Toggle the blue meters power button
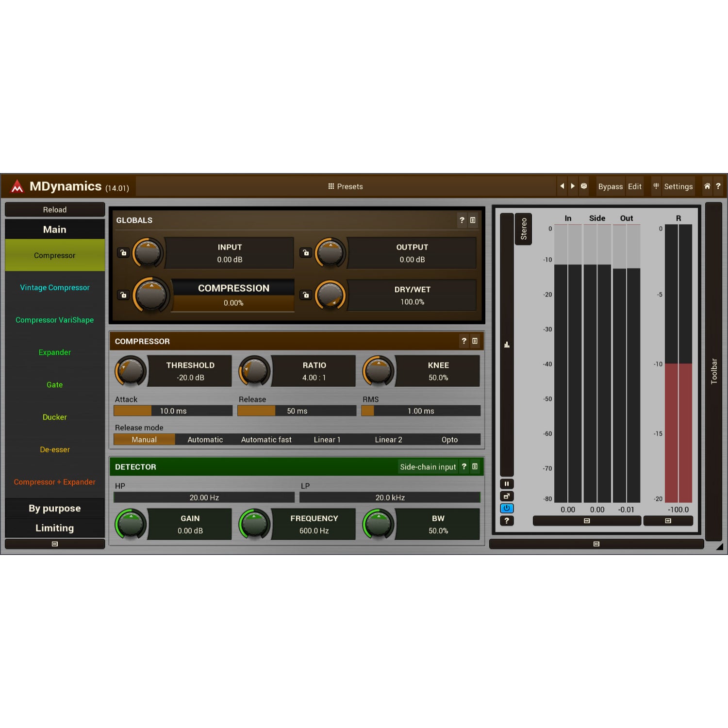The height and width of the screenshot is (728, 728). (x=507, y=508)
